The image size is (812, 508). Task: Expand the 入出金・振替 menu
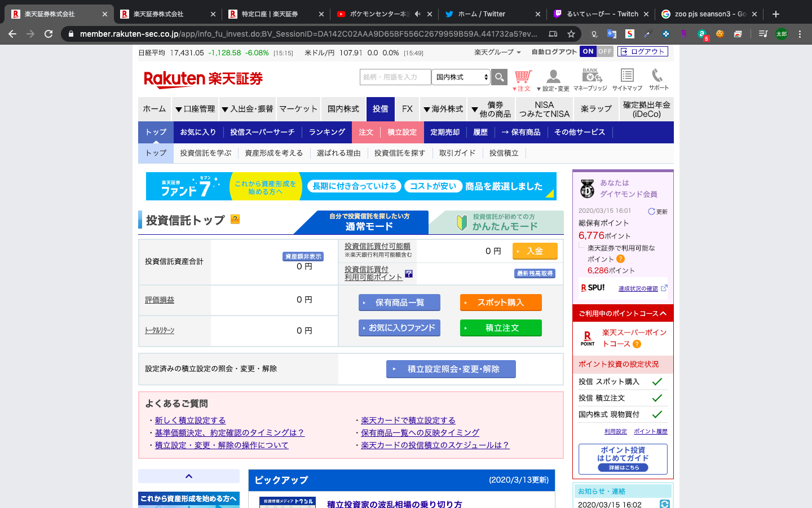[x=247, y=109]
